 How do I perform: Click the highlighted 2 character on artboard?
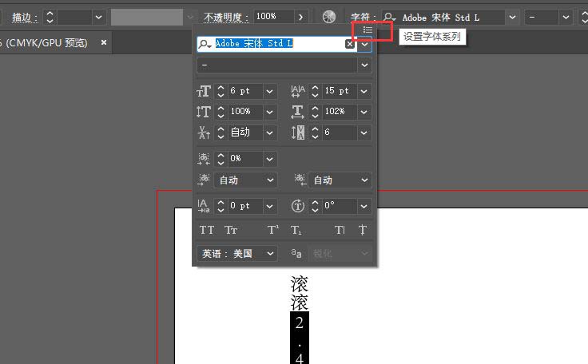pos(300,322)
